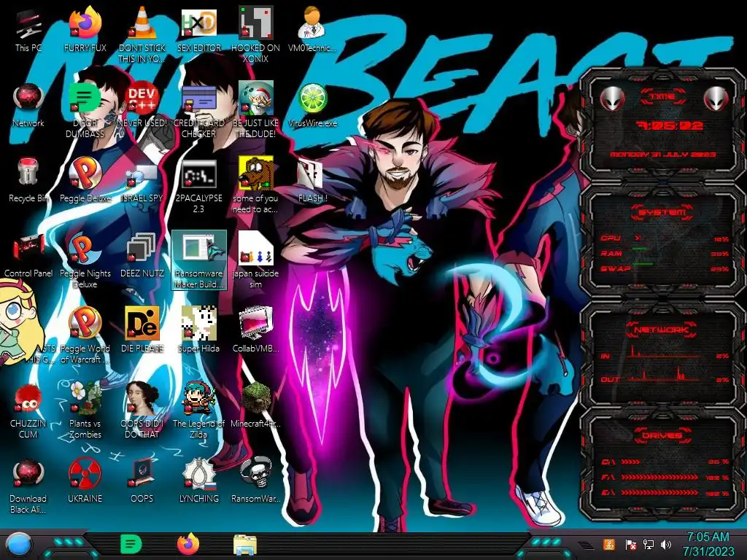The image size is (747, 560).
Task: Click the NETWORK gadget header
Action: tap(662, 330)
